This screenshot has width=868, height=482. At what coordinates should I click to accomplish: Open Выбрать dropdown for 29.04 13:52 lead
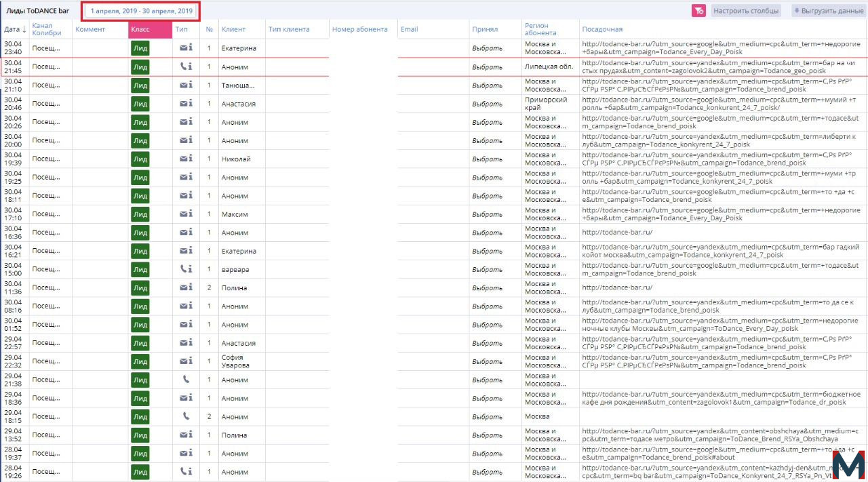tap(488, 435)
